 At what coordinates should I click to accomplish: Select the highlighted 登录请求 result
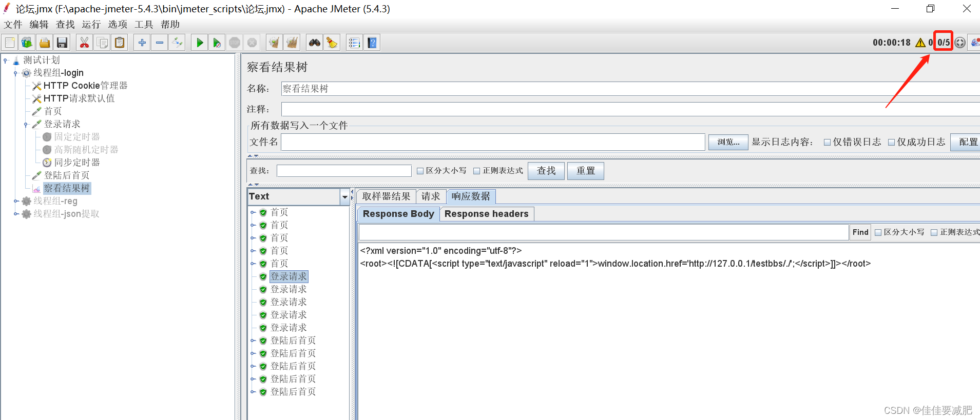point(289,276)
